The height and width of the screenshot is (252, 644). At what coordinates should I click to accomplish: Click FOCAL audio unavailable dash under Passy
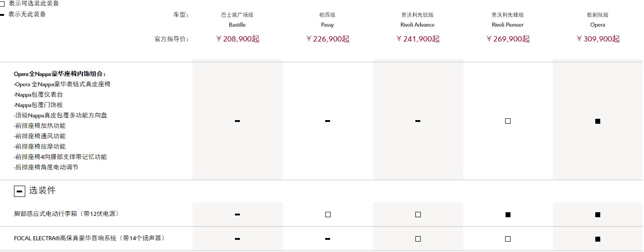[327, 239]
